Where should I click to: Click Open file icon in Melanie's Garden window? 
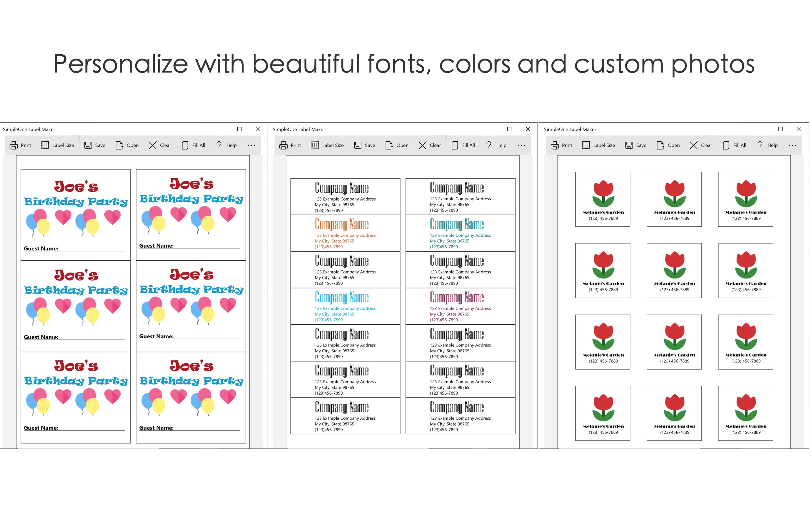pos(660,145)
